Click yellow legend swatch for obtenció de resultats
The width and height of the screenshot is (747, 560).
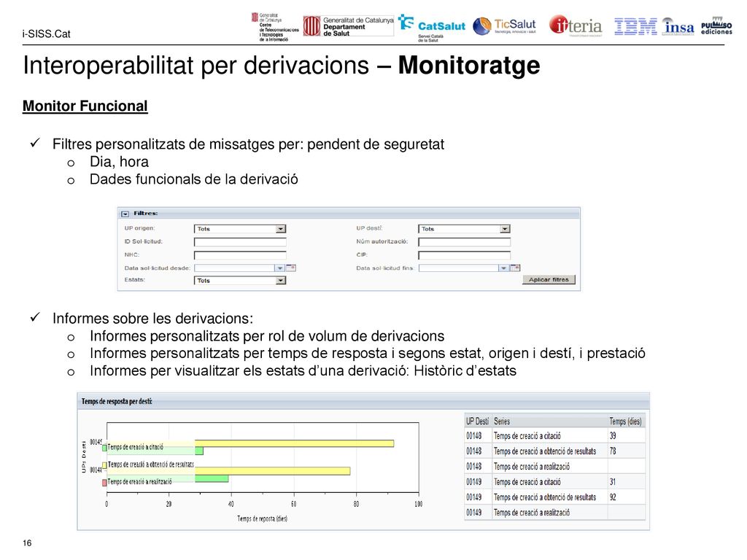(x=105, y=465)
